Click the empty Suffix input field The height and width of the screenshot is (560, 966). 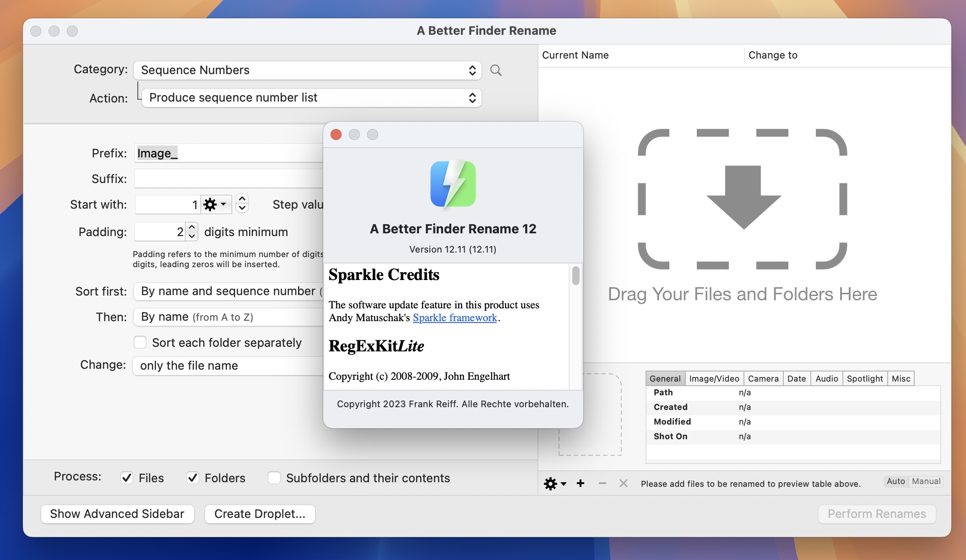pyautogui.click(x=229, y=178)
